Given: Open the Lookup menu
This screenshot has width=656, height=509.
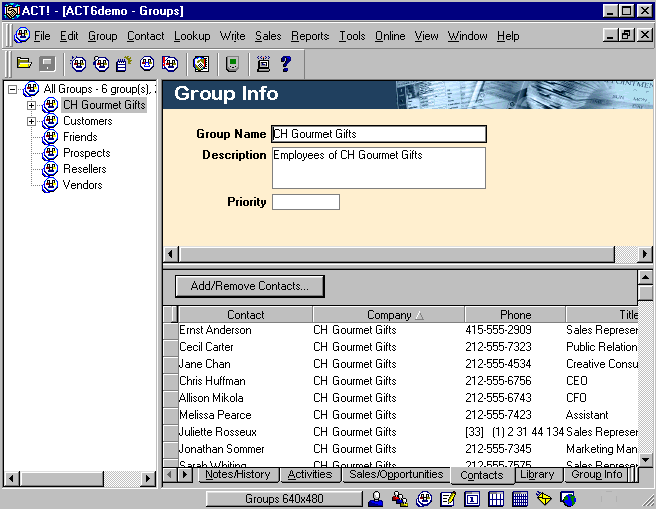Looking at the screenshot, I should (192, 36).
